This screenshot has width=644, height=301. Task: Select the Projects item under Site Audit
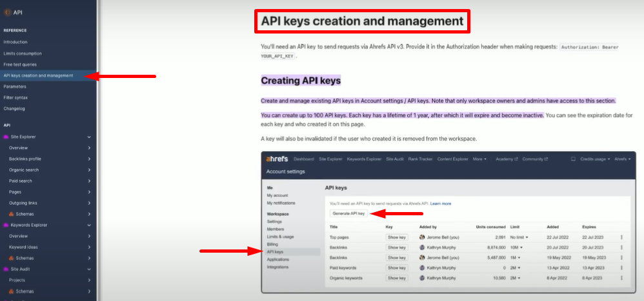(x=17, y=280)
